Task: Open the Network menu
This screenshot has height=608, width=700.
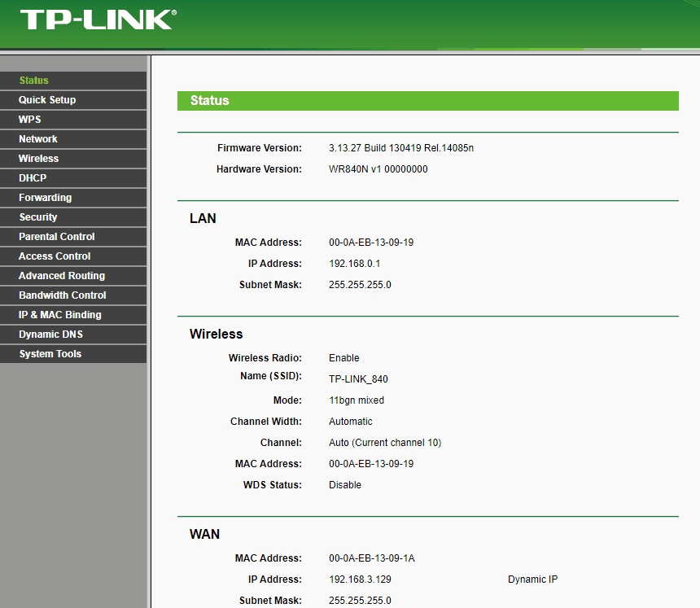Action: (73, 139)
